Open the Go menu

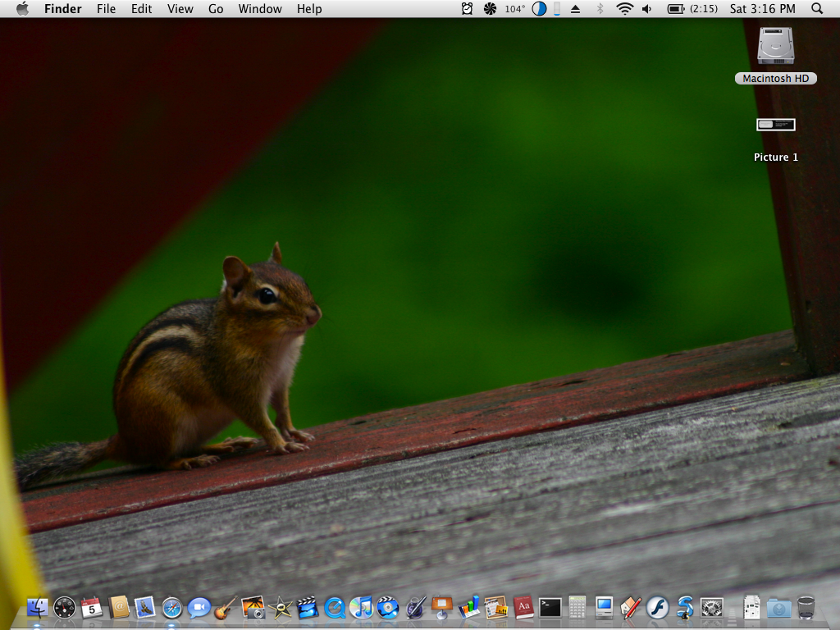(x=216, y=8)
